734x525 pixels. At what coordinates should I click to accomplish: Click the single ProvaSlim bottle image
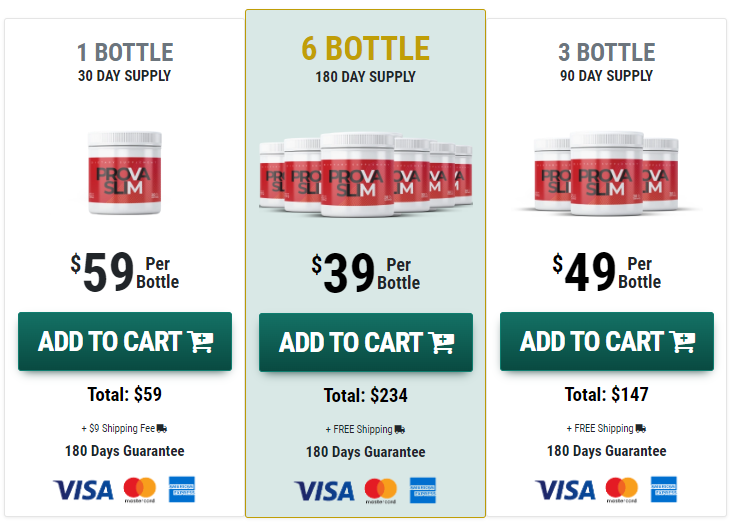[125, 173]
